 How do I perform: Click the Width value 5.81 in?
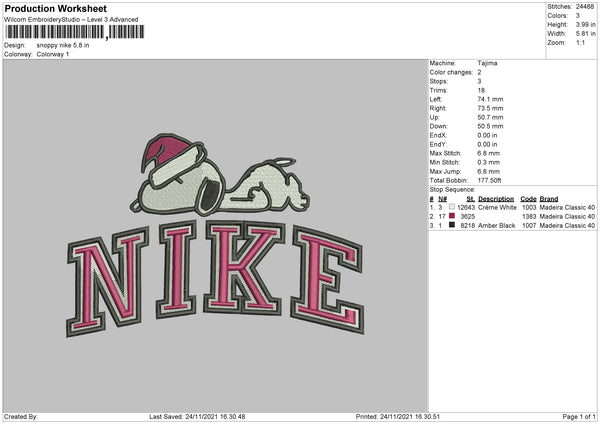[x=585, y=34]
